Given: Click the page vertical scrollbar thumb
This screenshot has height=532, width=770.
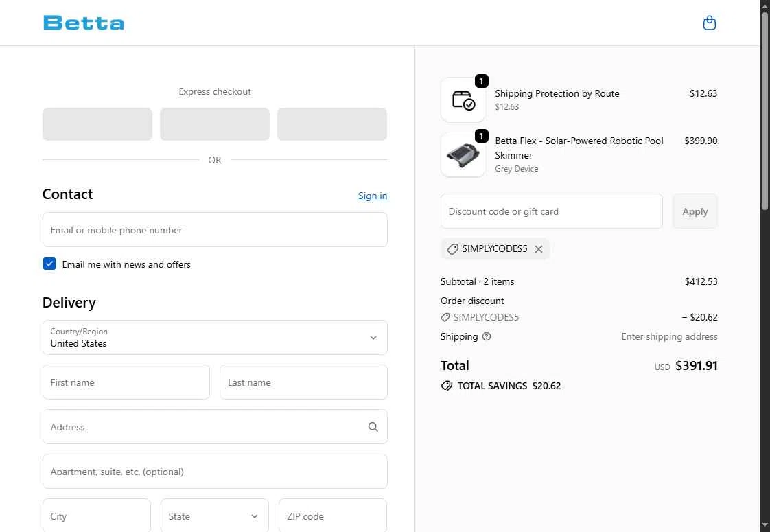Looking at the screenshot, I should pyautogui.click(x=765, y=111).
